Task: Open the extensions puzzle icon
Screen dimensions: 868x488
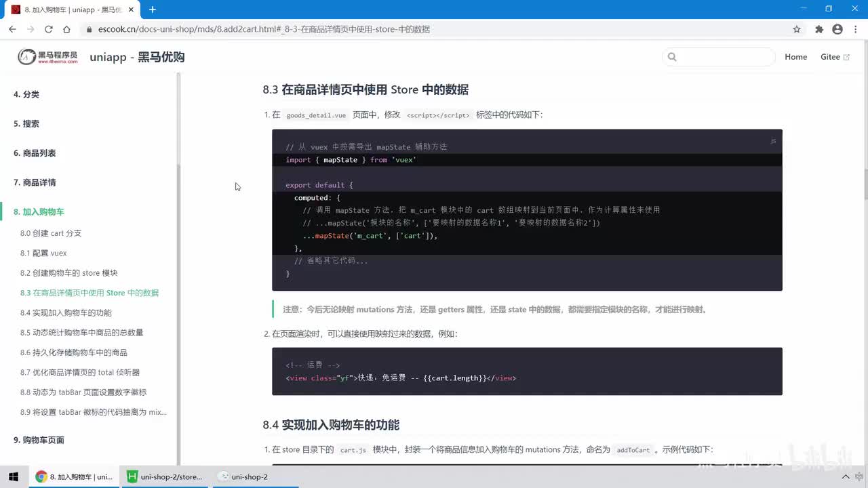Action: 819,29
